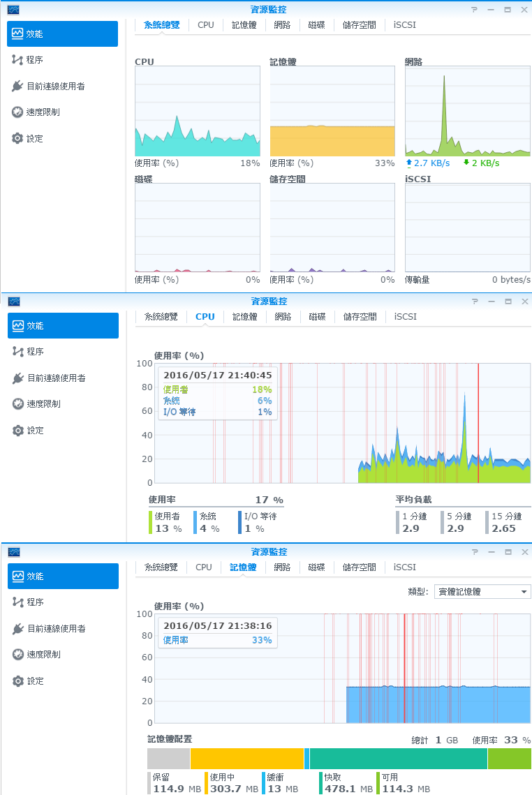Screen dimensions: 532x795
Task: Select 效能 icon in the memory window sidebar
Action: click(18, 576)
